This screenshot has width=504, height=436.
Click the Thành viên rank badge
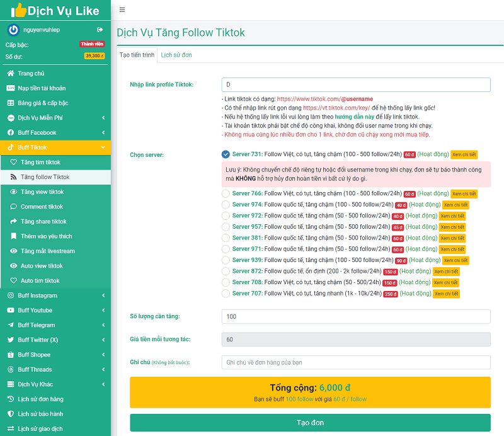tap(92, 44)
